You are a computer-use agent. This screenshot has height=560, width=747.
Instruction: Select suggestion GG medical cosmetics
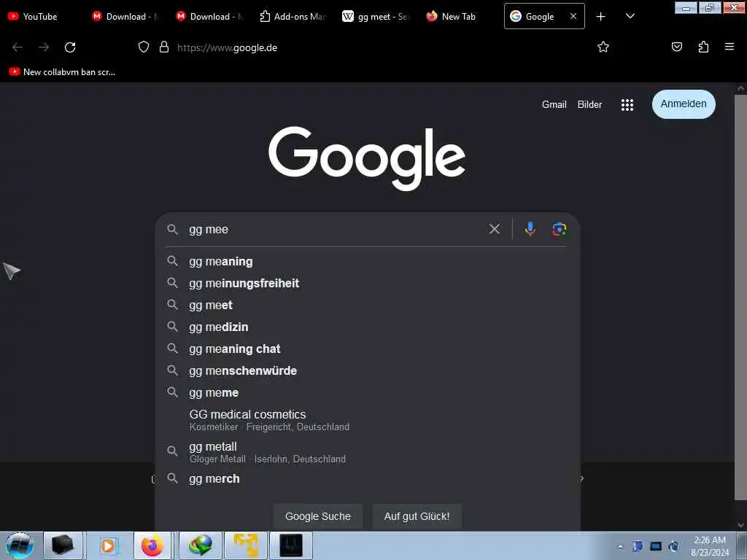tap(367, 419)
